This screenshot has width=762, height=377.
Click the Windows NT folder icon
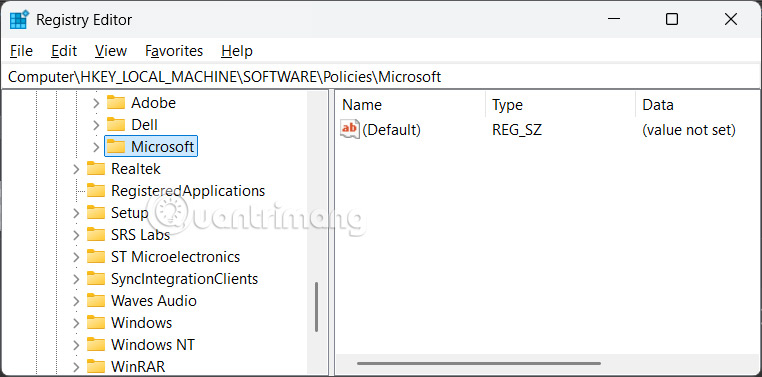point(96,344)
